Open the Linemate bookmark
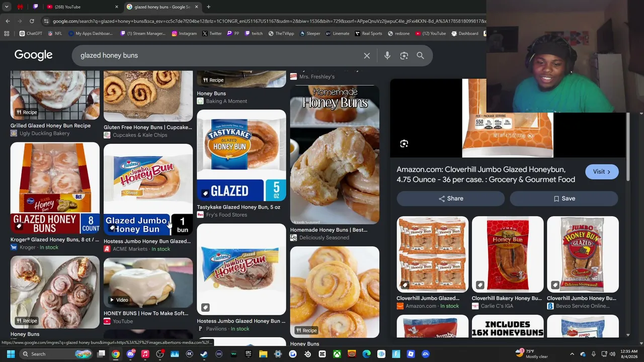Viewport: 644px width, 362px height. click(337, 34)
